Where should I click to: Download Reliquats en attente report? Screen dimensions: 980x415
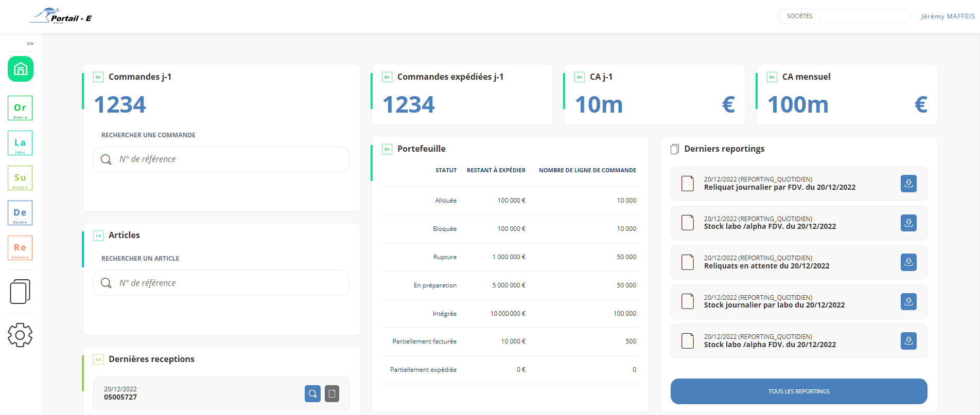(x=908, y=262)
